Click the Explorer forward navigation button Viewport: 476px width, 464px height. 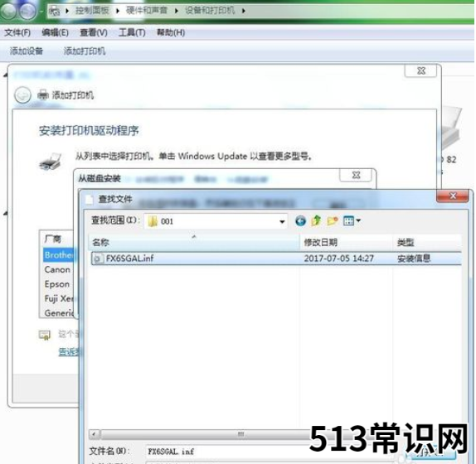coord(27,12)
